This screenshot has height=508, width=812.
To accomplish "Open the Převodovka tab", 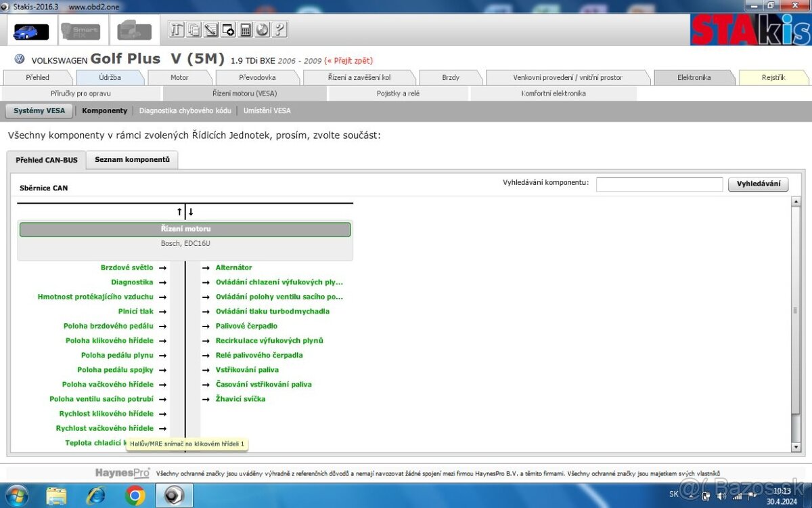I will (x=257, y=77).
